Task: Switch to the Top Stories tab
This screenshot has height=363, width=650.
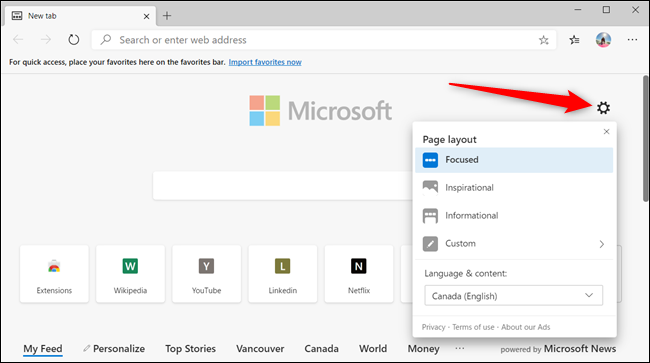Action: point(190,349)
